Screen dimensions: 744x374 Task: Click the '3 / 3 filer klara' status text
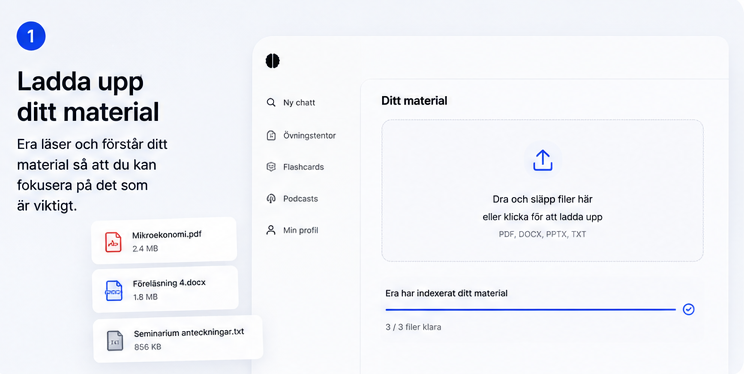413,327
